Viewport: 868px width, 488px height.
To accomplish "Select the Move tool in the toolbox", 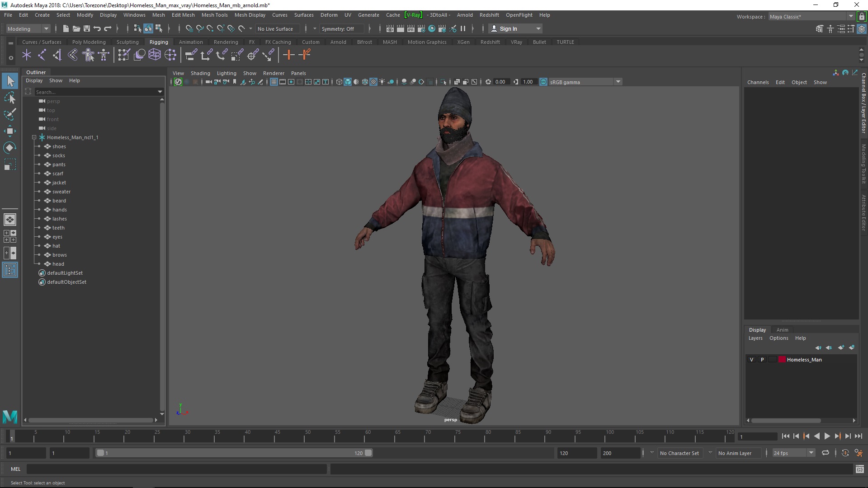I will pos(10,131).
